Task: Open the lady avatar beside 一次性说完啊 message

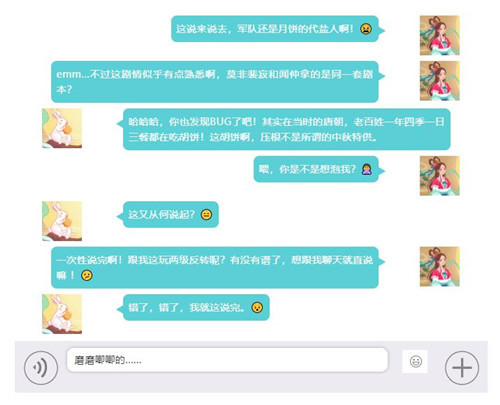Action: tap(440, 267)
